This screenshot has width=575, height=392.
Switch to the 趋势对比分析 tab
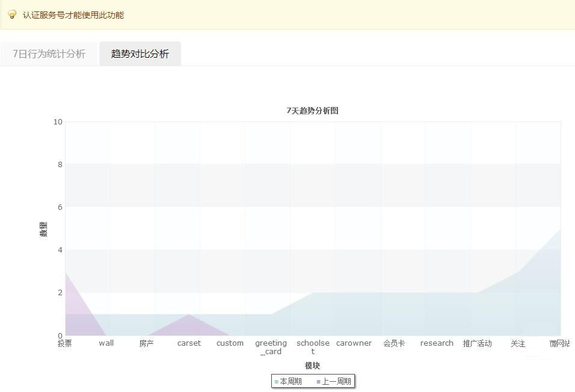(140, 54)
